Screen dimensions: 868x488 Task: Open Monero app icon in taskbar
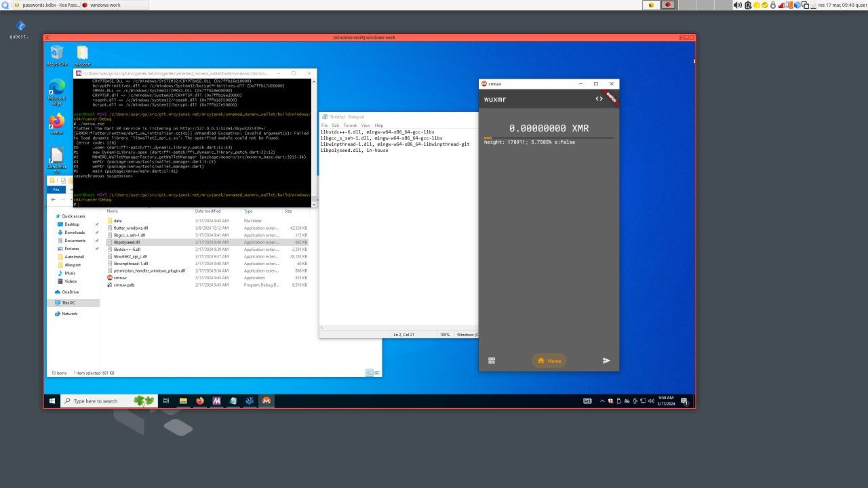pos(267,401)
